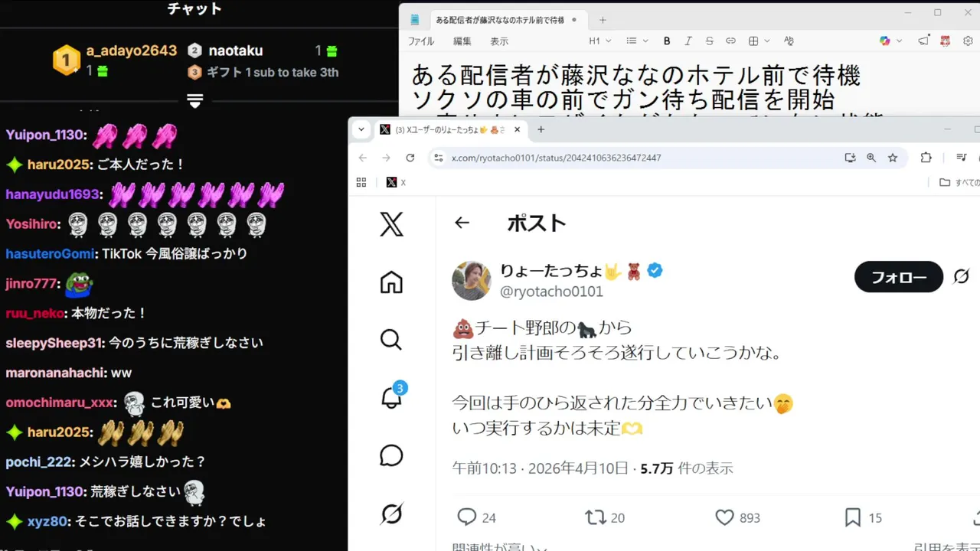Click chat username hasuteroGomi

pyautogui.click(x=50, y=254)
